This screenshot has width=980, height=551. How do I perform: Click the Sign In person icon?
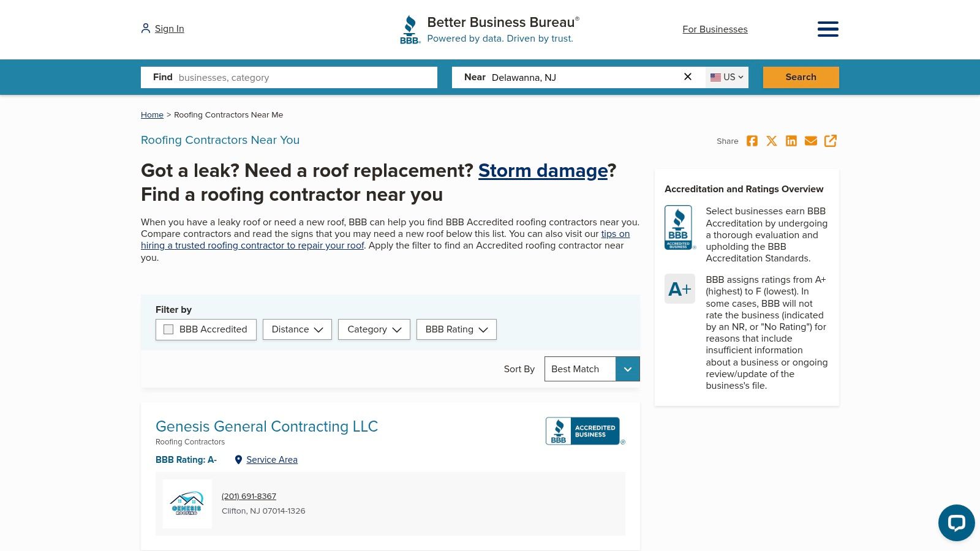coord(145,28)
